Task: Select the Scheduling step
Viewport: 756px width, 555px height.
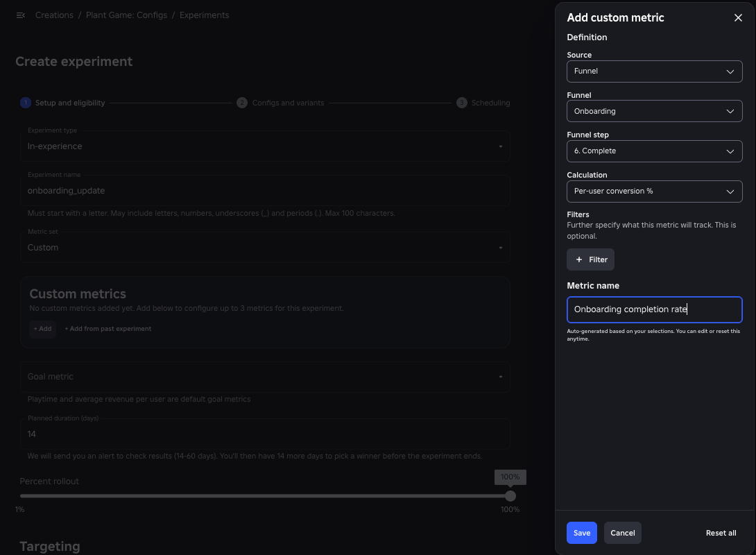Action: [483, 103]
